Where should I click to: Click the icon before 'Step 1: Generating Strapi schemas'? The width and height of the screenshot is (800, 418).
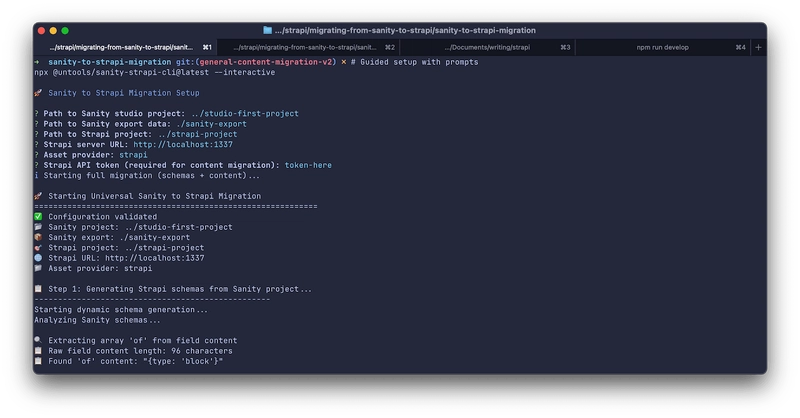pos(38,289)
